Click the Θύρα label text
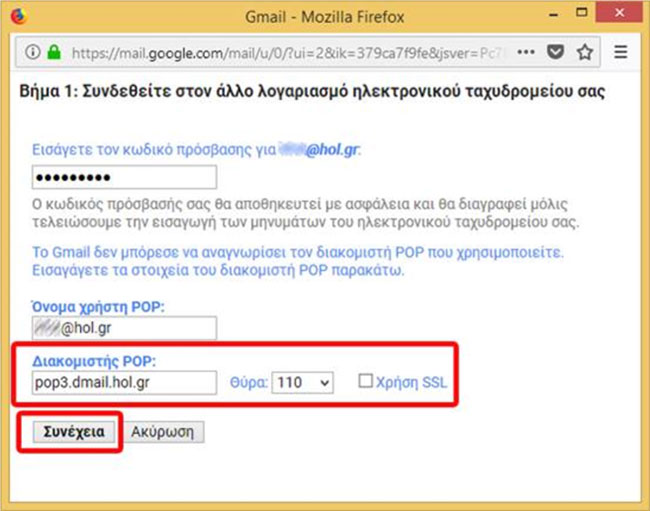The height and width of the screenshot is (511, 650). click(x=249, y=382)
